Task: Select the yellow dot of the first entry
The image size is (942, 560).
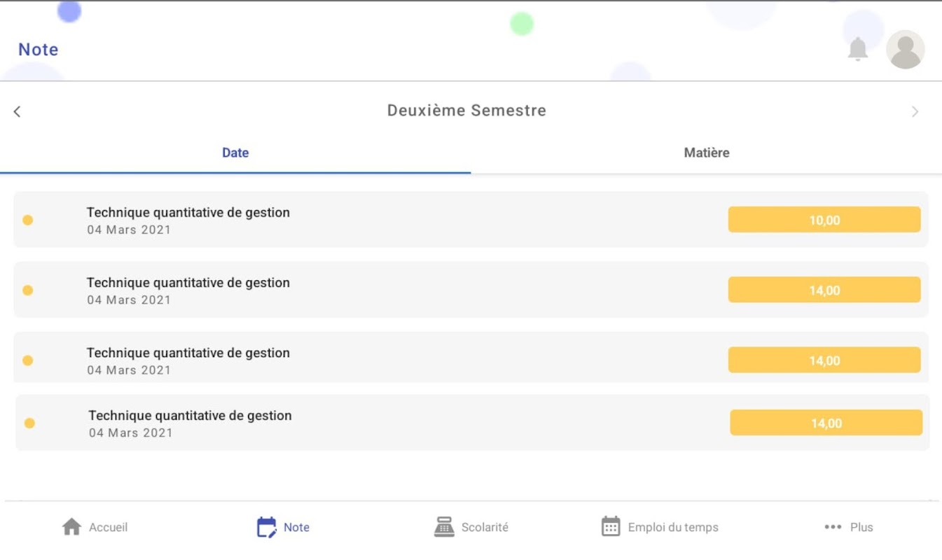Action: click(28, 220)
